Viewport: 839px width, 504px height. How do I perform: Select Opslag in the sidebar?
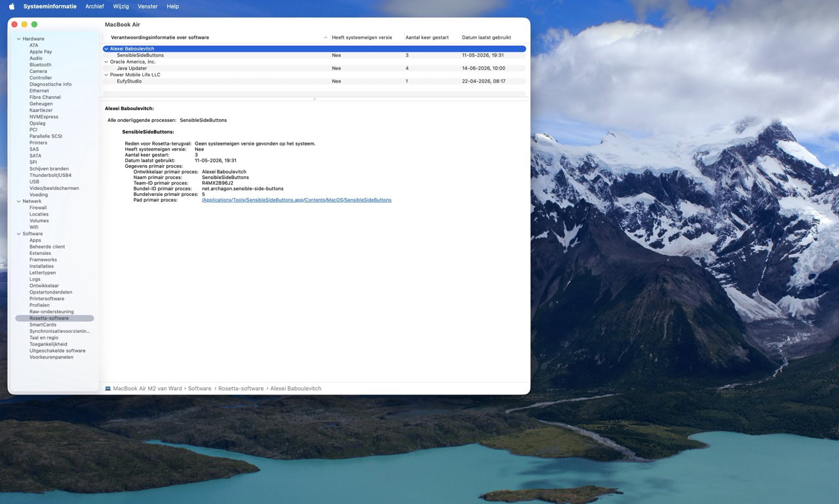[37, 123]
